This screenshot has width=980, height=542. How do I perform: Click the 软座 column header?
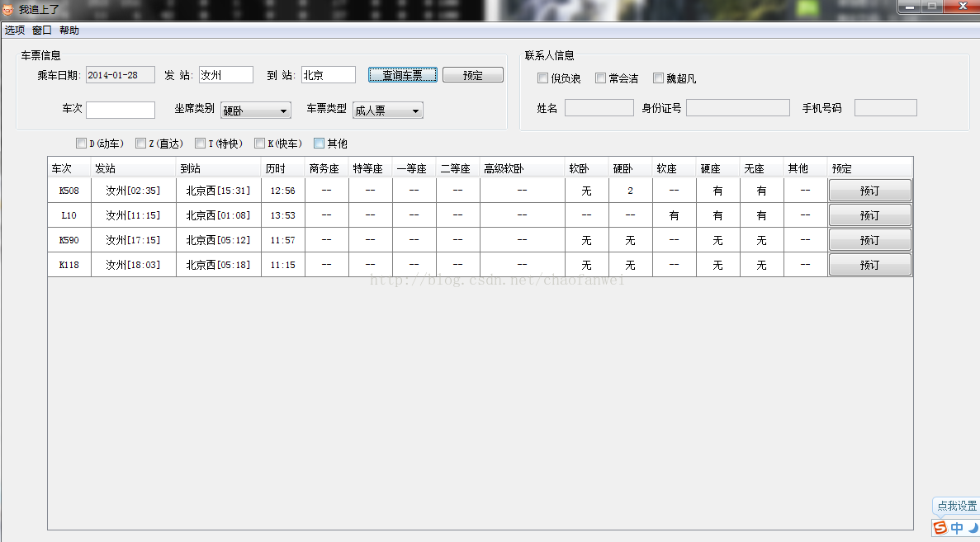tap(675, 168)
